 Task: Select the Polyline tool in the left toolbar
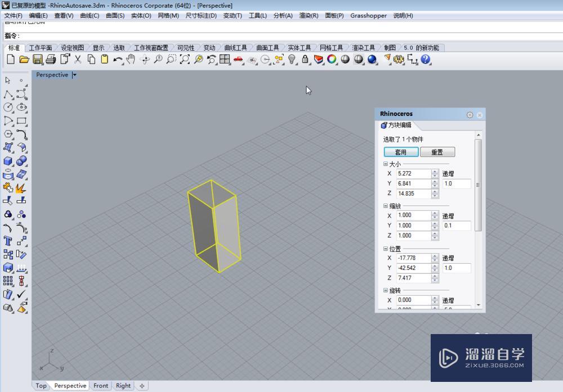(8, 94)
